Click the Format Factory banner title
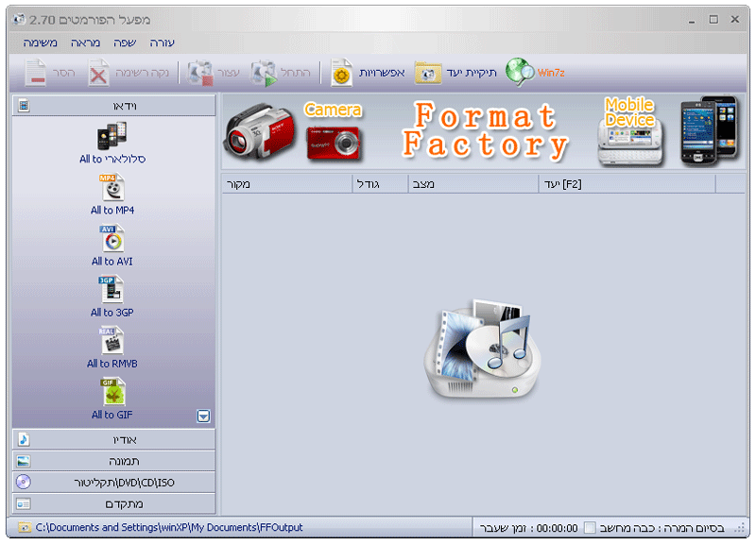The height and width of the screenshot is (544, 756). coord(485,130)
